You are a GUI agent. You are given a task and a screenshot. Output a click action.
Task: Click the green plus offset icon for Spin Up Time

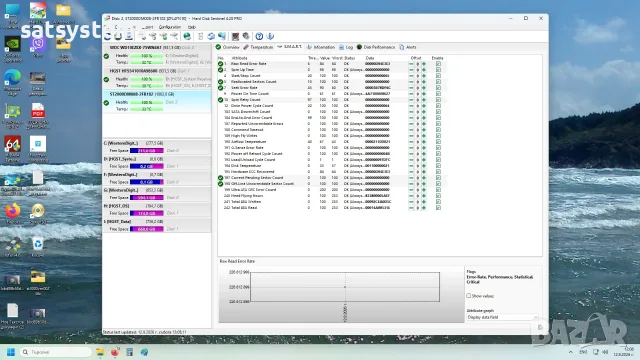424,70
